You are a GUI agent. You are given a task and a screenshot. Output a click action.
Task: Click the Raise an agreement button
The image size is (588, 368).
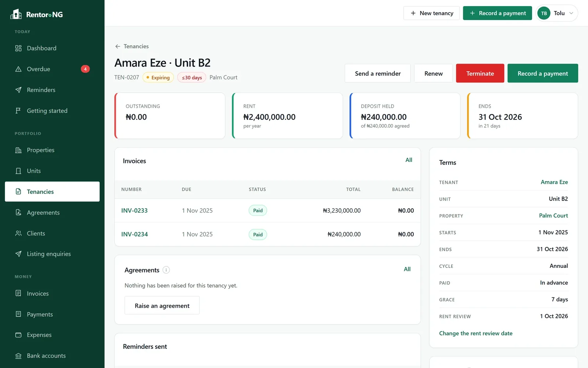[162, 305]
